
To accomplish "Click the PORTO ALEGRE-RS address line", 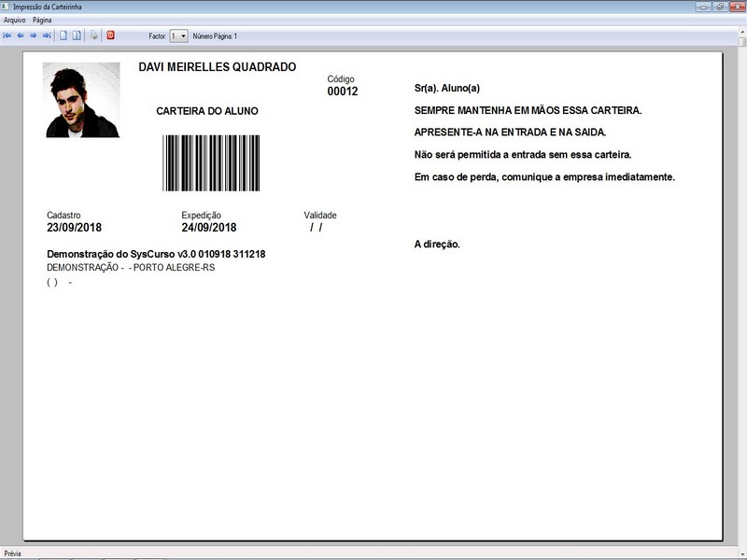I will click(131, 268).
